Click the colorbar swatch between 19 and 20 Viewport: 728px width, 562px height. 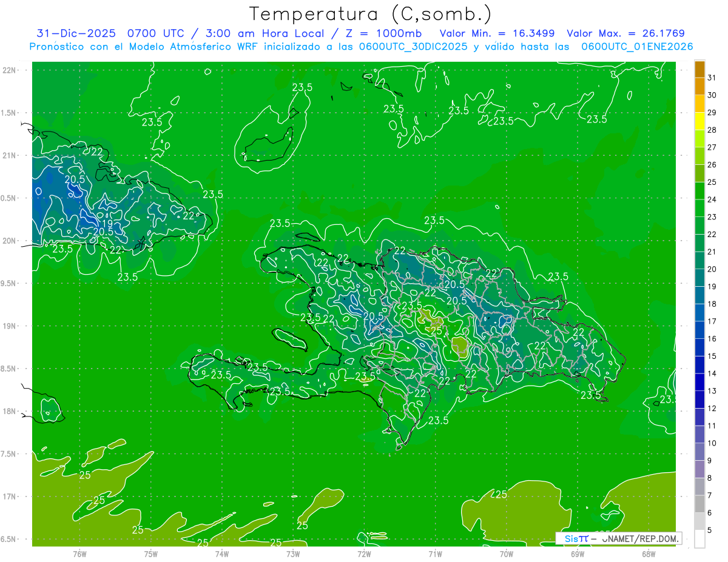pos(699,278)
